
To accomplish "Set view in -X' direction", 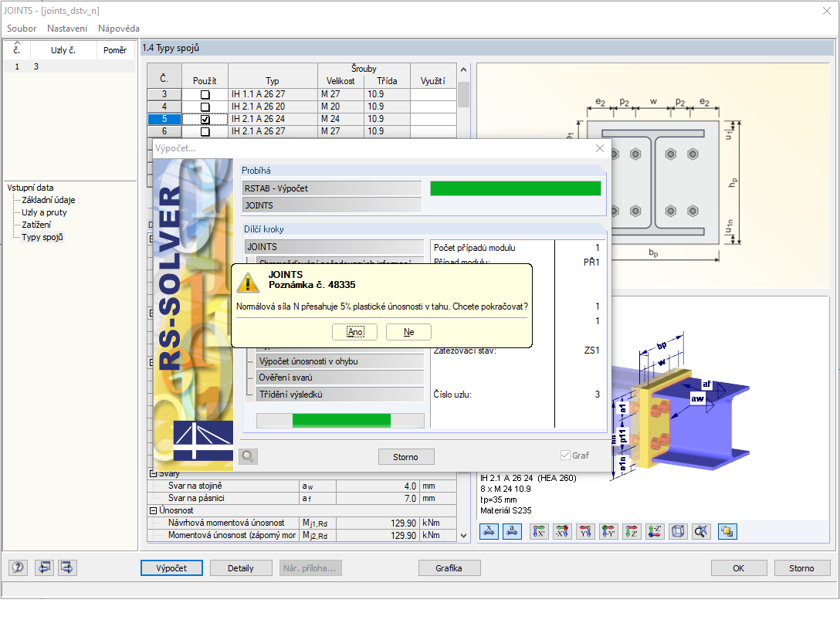I will [x=562, y=531].
